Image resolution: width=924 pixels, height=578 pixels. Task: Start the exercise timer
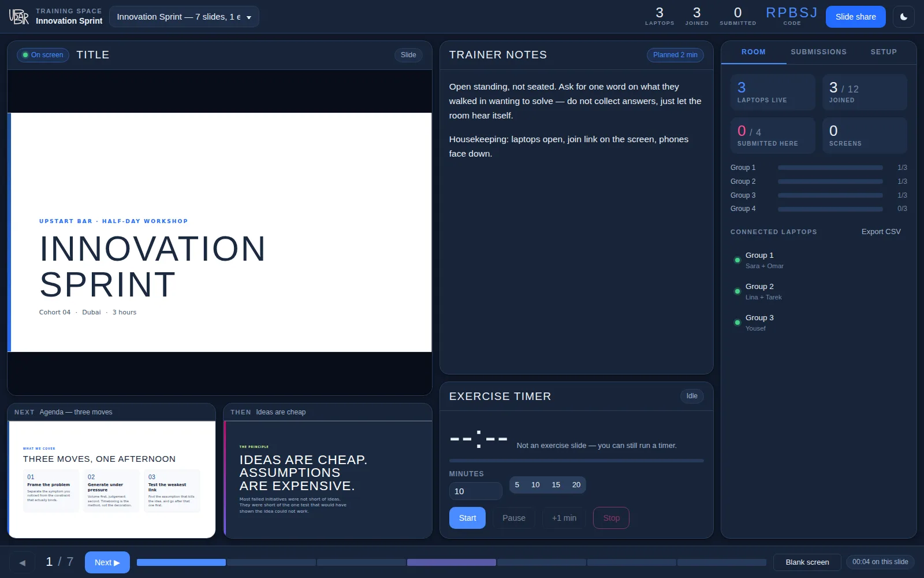467,518
